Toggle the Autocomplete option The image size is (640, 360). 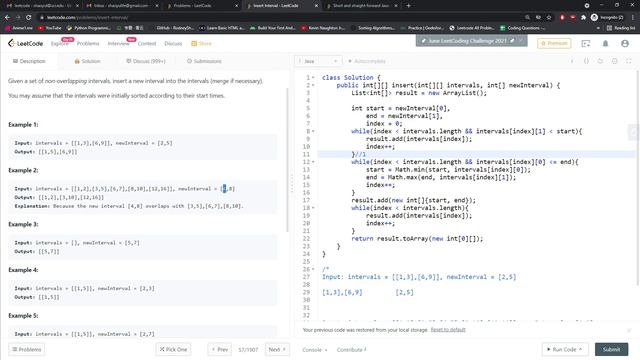point(367,61)
